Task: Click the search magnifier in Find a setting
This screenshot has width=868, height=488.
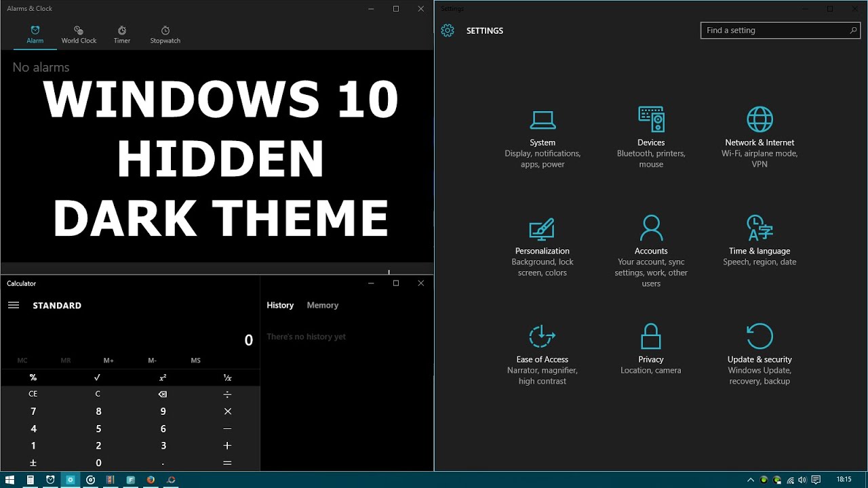Action: pos(853,30)
